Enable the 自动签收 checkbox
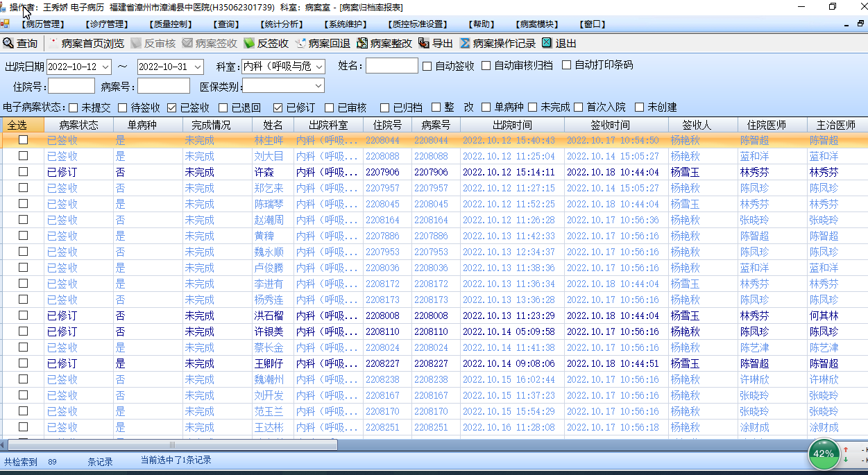The height and width of the screenshot is (475, 868). coord(427,67)
